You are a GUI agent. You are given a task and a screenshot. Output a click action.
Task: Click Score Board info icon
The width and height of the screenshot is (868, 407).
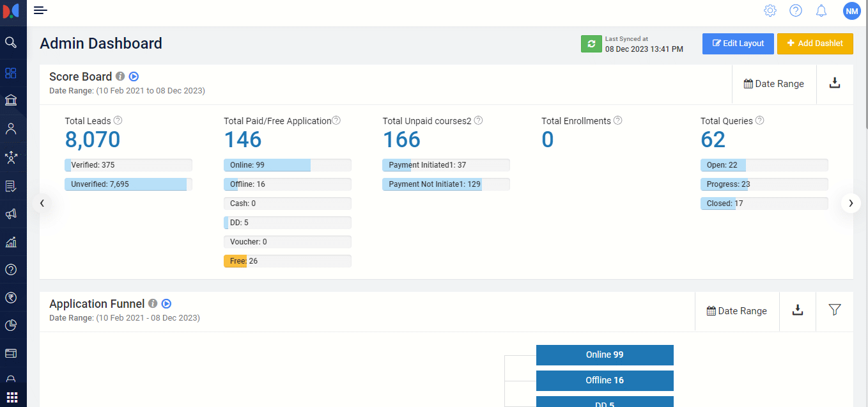coord(120,76)
